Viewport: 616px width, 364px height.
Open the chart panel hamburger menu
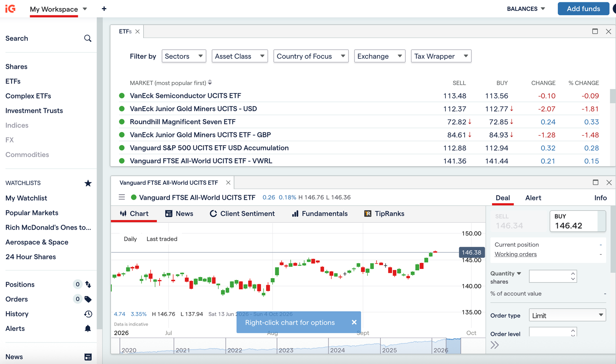click(x=122, y=197)
